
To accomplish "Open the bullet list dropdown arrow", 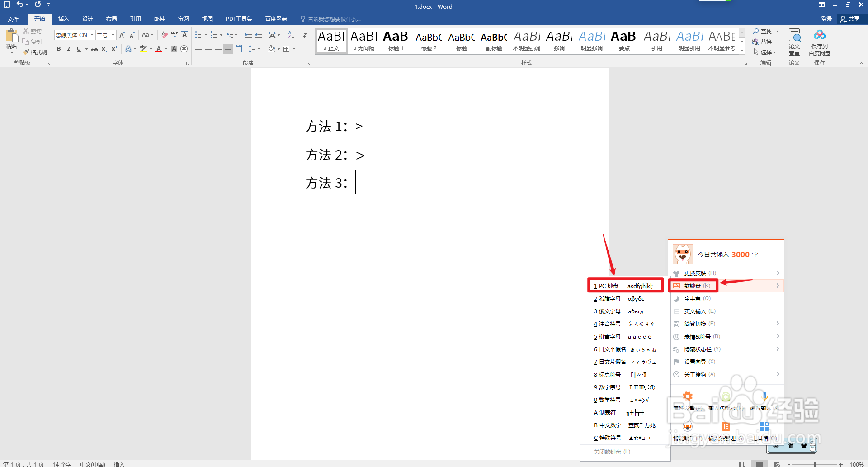I will tap(206, 35).
